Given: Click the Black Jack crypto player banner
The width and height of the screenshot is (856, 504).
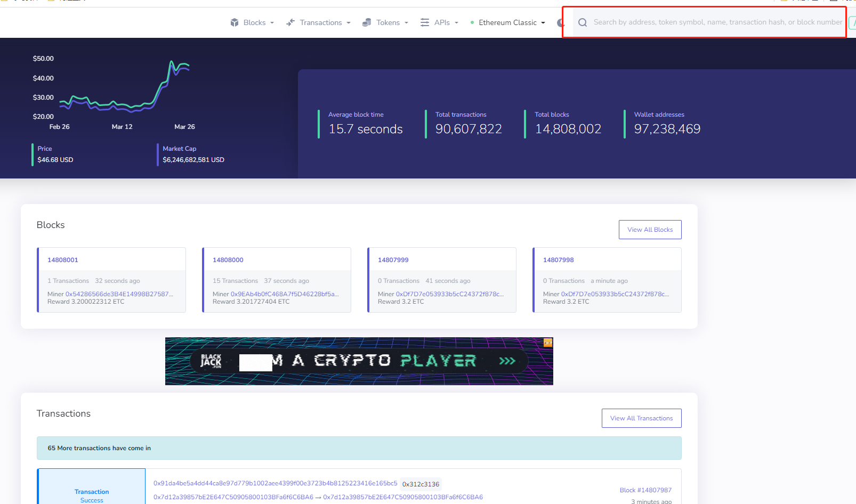Looking at the screenshot, I should [359, 361].
